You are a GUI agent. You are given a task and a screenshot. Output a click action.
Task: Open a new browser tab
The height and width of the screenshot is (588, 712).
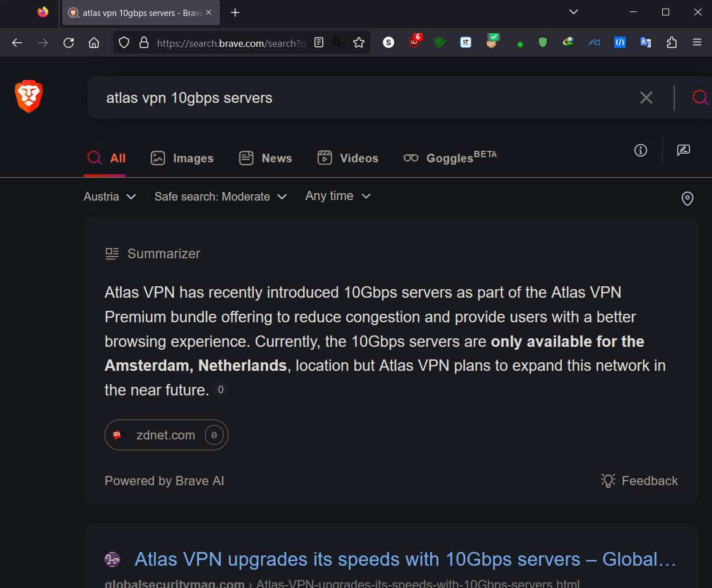[x=235, y=13]
